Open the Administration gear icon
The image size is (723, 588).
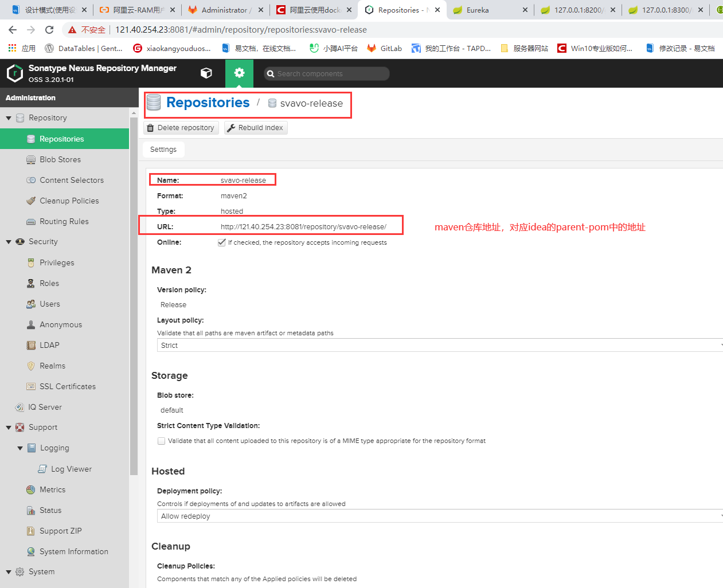click(240, 73)
